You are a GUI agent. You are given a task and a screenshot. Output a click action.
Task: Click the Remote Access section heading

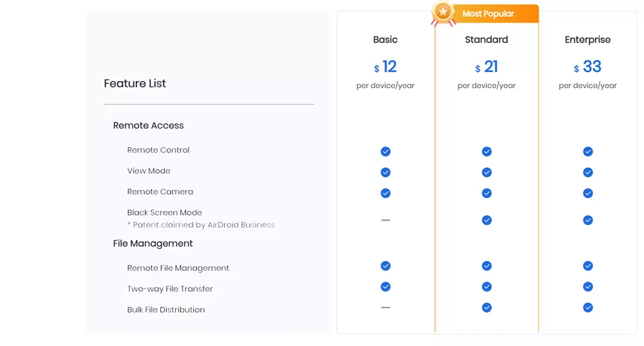tap(148, 125)
